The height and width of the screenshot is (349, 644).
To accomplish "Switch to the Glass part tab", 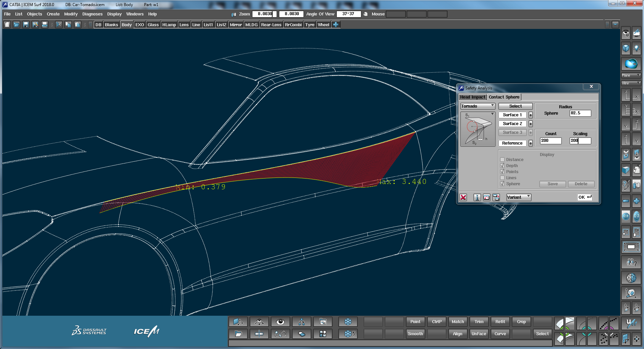I will pos(153,24).
